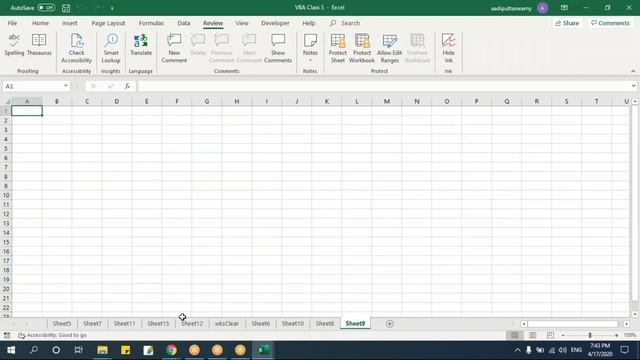Viewport: 640px width, 360px height.
Task: Expand the Name Box dropdown
Action: (66, 86)
